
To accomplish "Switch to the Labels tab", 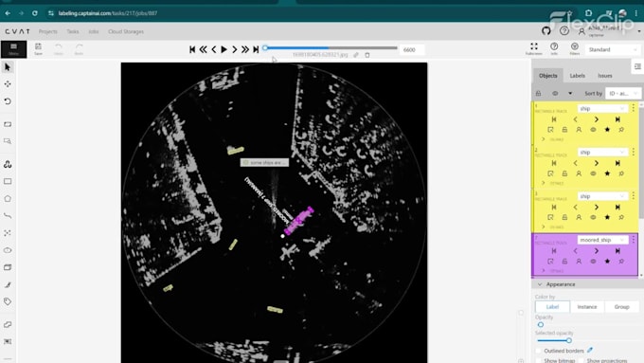I will [577, 76].
